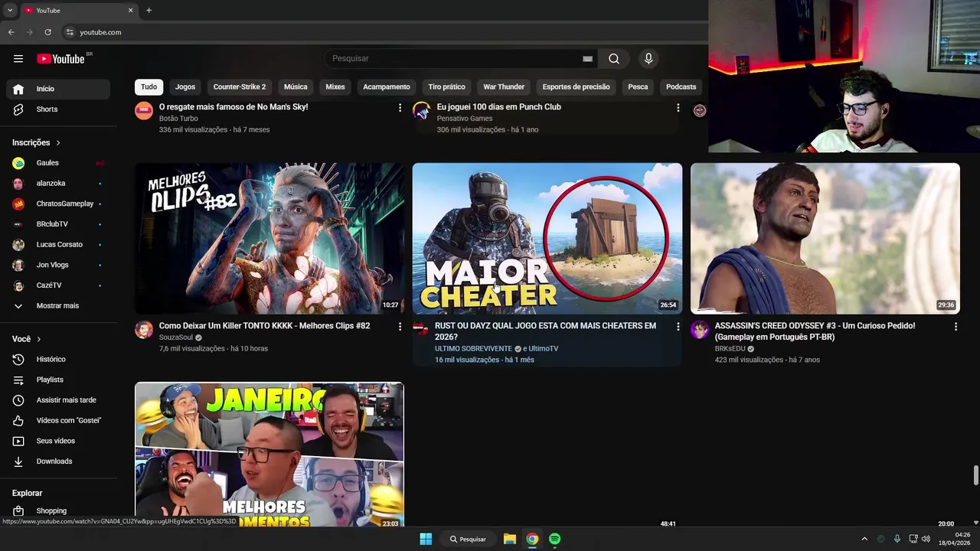Open ASSASSIN'S CREED ODYSSEY #3 title link
980x551 pixels.
coord(815,331)
